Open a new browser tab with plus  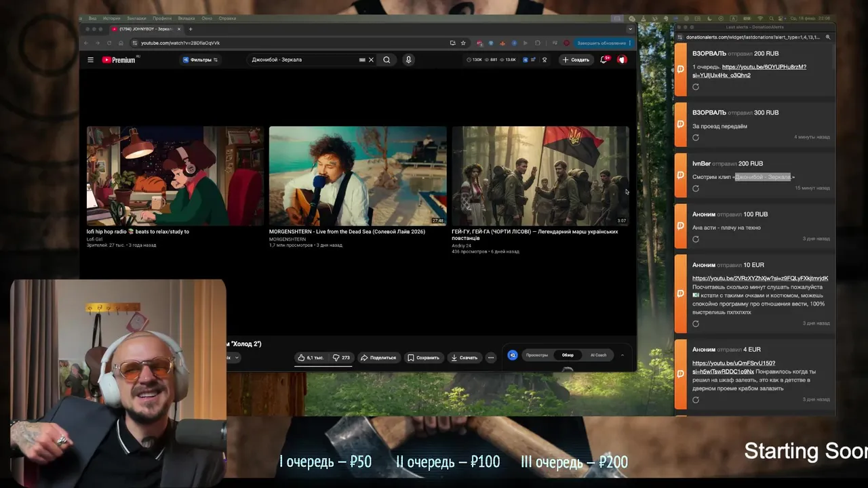click(191, 29)
